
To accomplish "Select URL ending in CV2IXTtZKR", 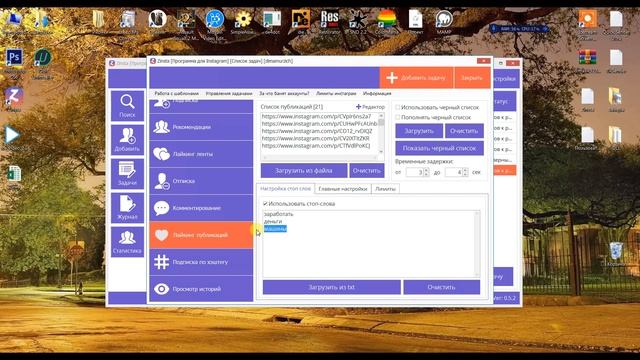I will (x=316, y=138).
